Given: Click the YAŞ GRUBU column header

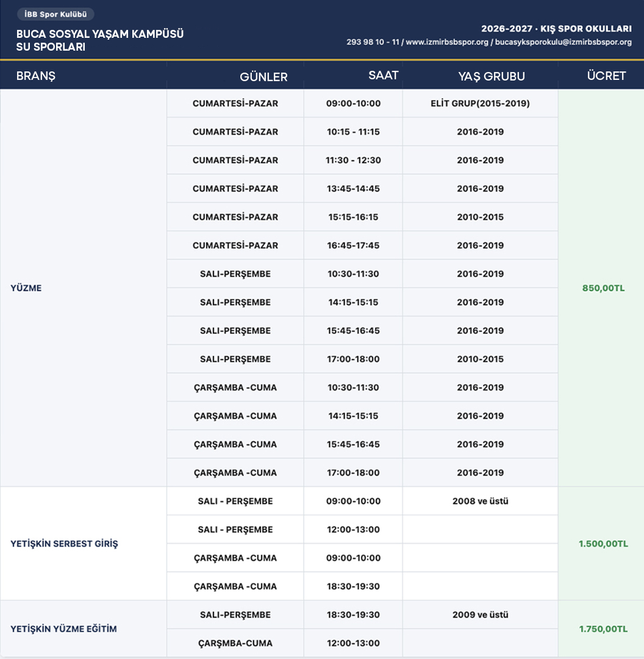Looking at the screenshot, I should tap(492, 76).
